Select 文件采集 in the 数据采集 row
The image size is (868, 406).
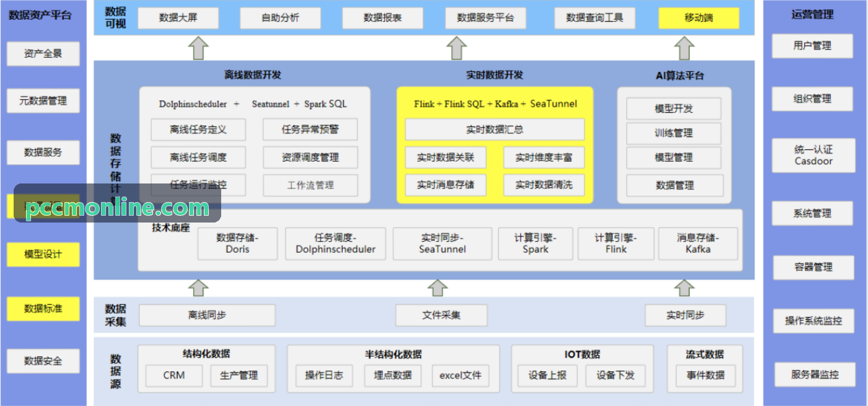point(442,316)
